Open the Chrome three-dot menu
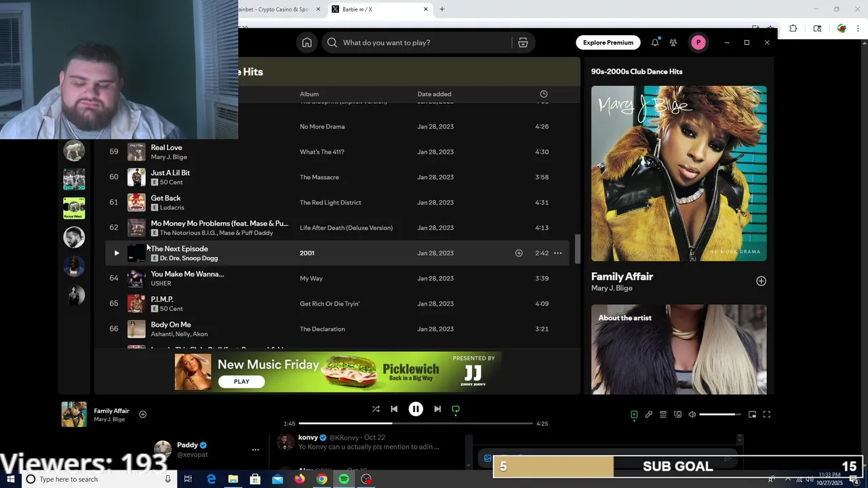This screenshot has width=868, height=488. click(x=859, y=28)
